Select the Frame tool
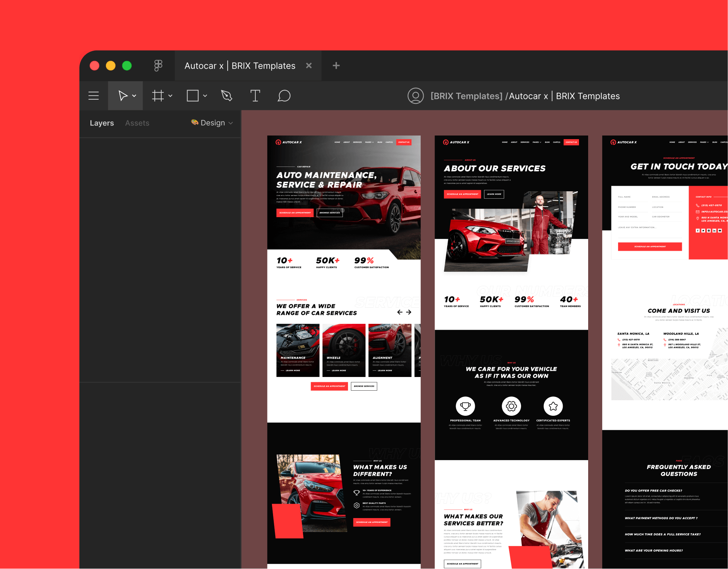Viewport: 728px width, 569px height. 158,96
